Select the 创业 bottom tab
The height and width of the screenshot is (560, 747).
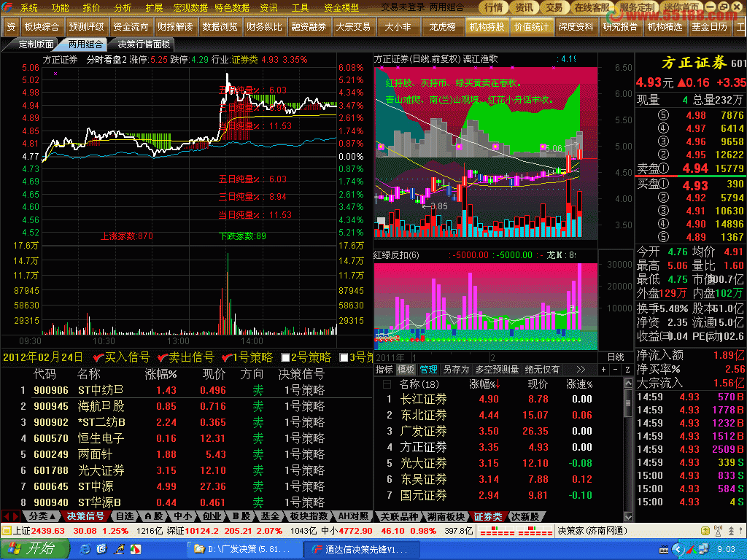[x=212, y=516]
